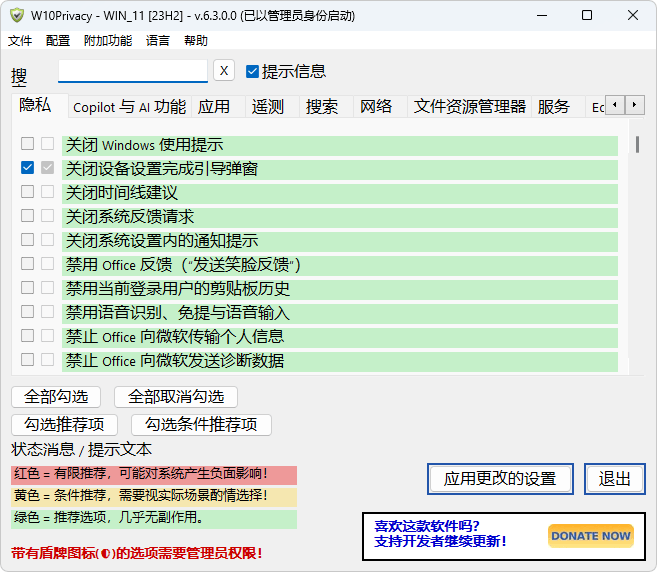This screenshot has height=572, width=657.
Task: Click the 状态消息 / 提示文本 label
Action: (81, 450)
